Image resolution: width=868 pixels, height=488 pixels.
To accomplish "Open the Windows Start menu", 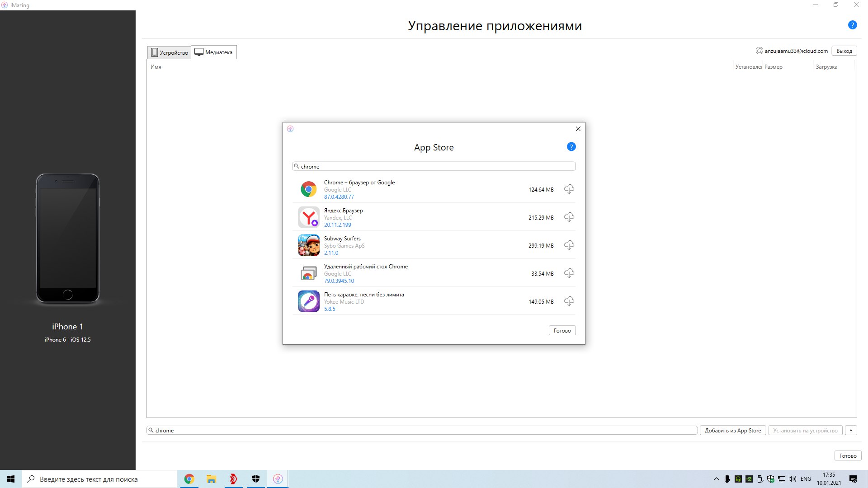I will tap(11, 479).
